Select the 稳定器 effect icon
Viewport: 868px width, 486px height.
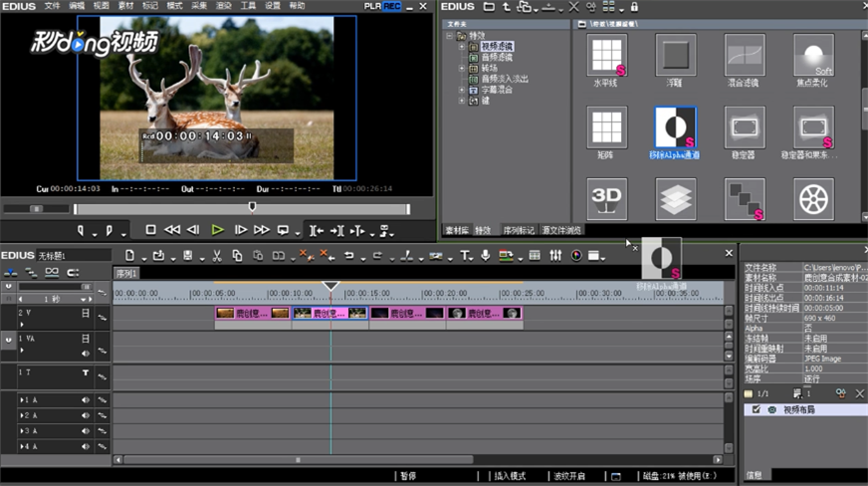coord(745,127)
